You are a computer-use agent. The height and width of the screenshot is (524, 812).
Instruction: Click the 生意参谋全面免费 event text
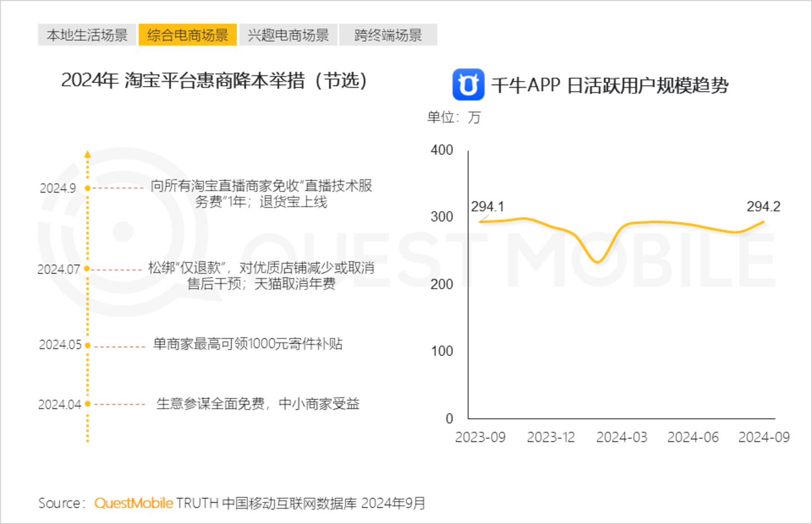pyautogui.click(x=258, y=403)
